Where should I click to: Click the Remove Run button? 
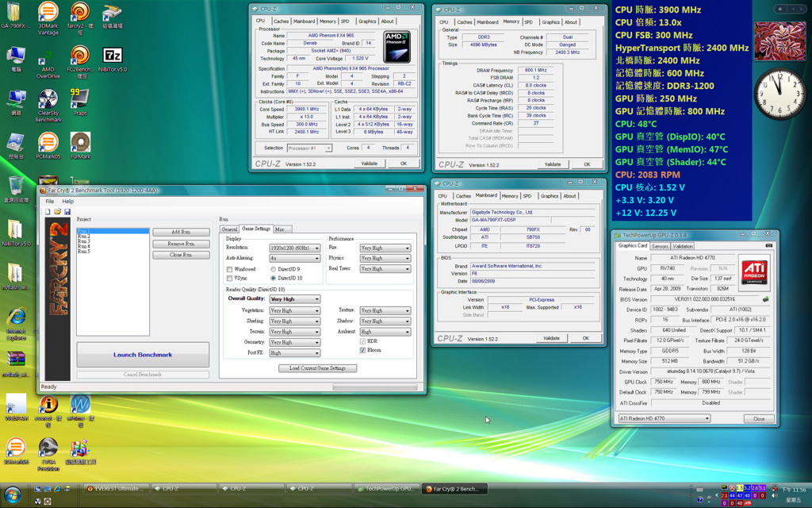point(181,244)
